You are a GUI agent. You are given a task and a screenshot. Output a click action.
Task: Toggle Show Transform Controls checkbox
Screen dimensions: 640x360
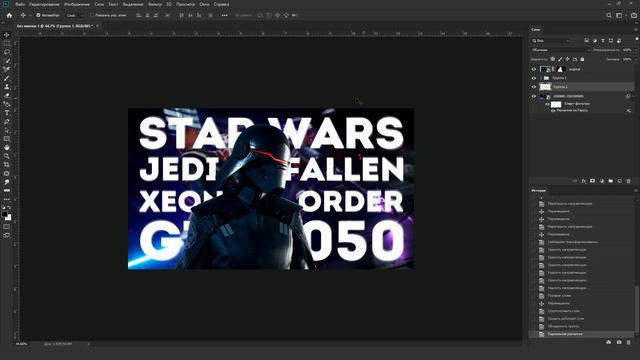92,15
